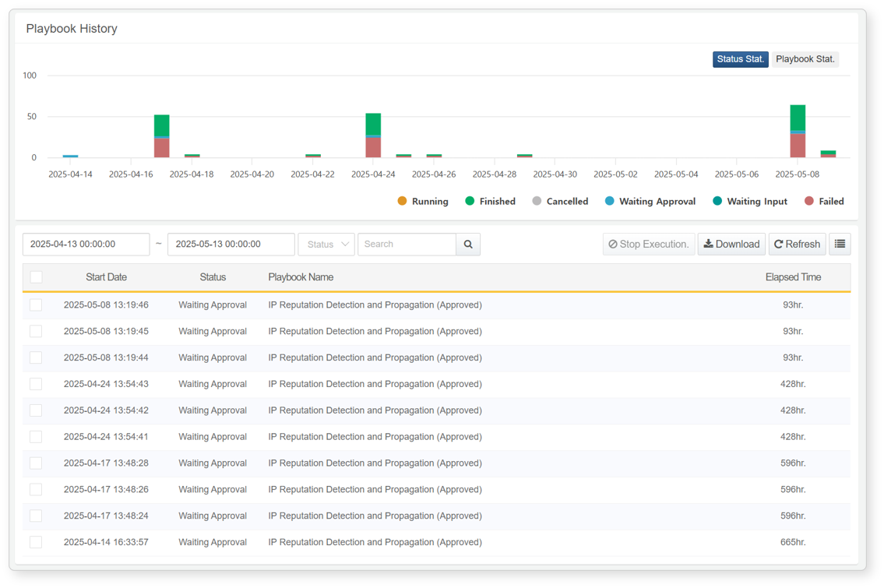Click the small blue bar at 2025-04-14
Image resolution: width=884 pixels, height=588 pixels.
70,157
